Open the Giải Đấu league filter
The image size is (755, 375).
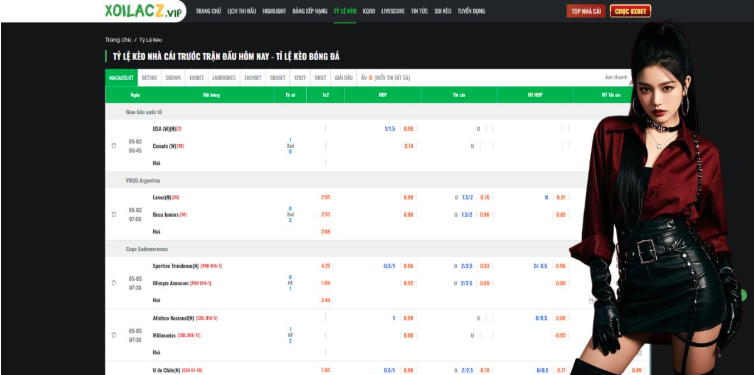(344, 78)
